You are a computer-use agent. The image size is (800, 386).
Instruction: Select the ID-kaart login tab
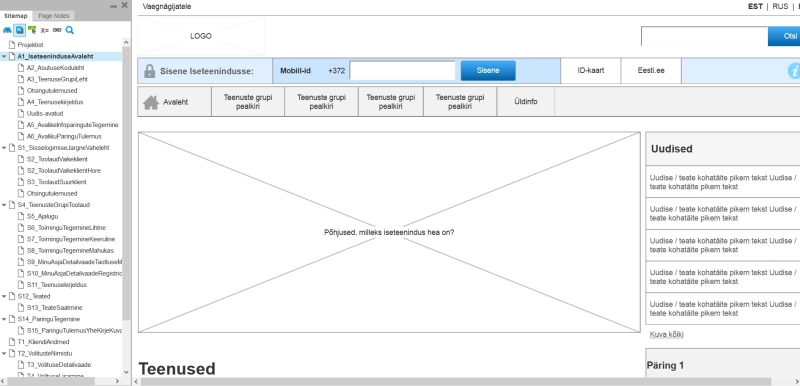(591, 71)
